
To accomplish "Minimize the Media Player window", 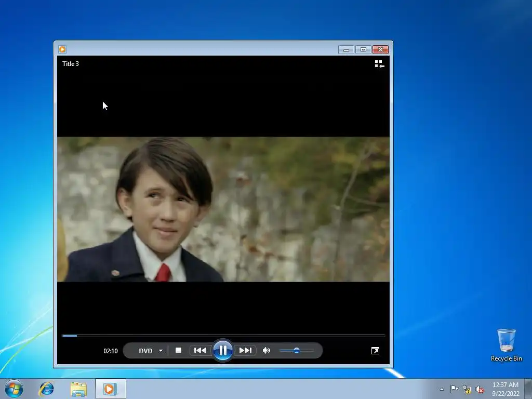I will tap(346, 50).
